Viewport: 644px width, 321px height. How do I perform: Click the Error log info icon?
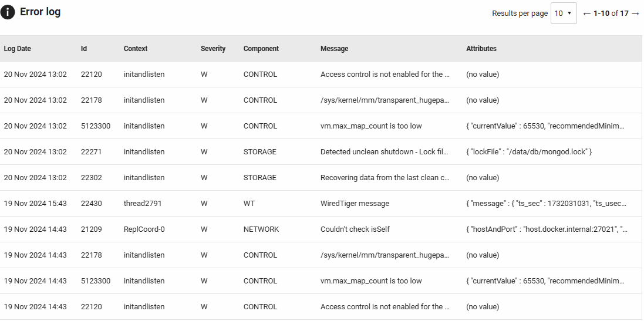coord(8,12)
